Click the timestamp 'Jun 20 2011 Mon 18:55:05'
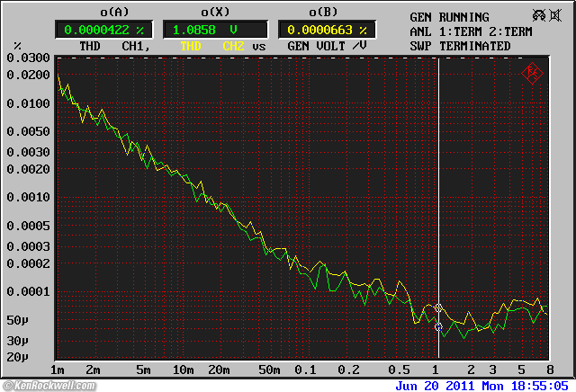The image size is (576, 392). click(x=481, y=386)
